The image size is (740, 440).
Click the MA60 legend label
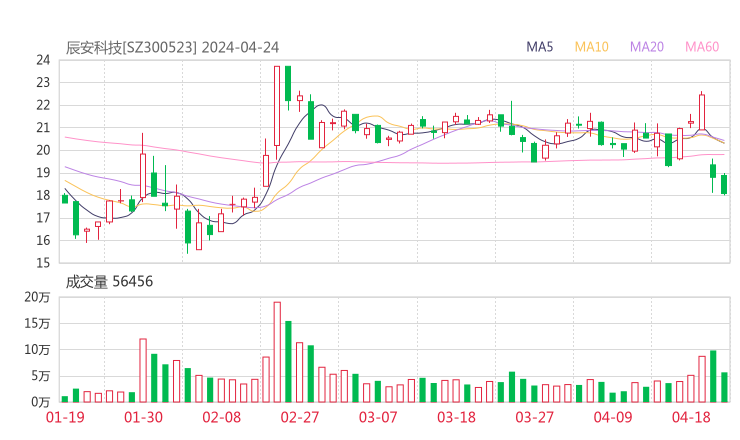702,47
